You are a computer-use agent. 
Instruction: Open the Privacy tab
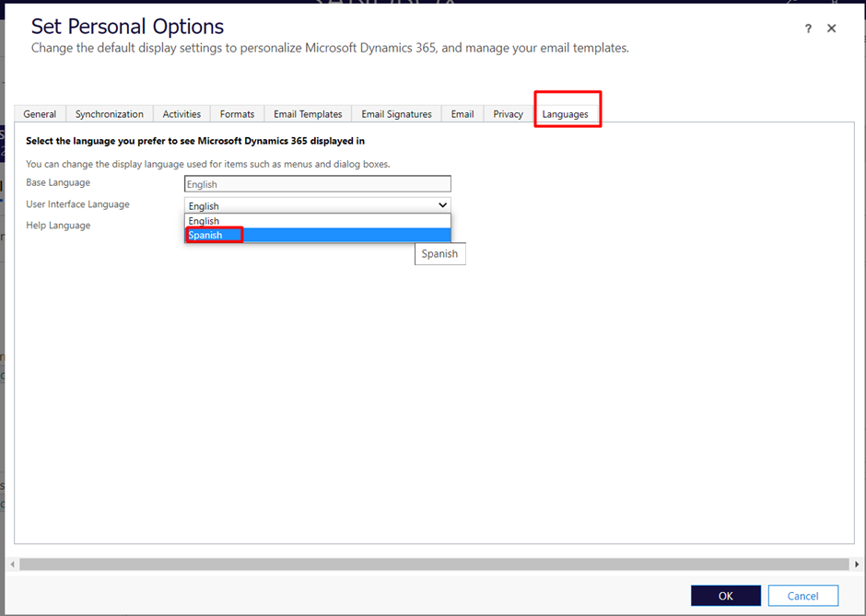click(x=508, y=113)
